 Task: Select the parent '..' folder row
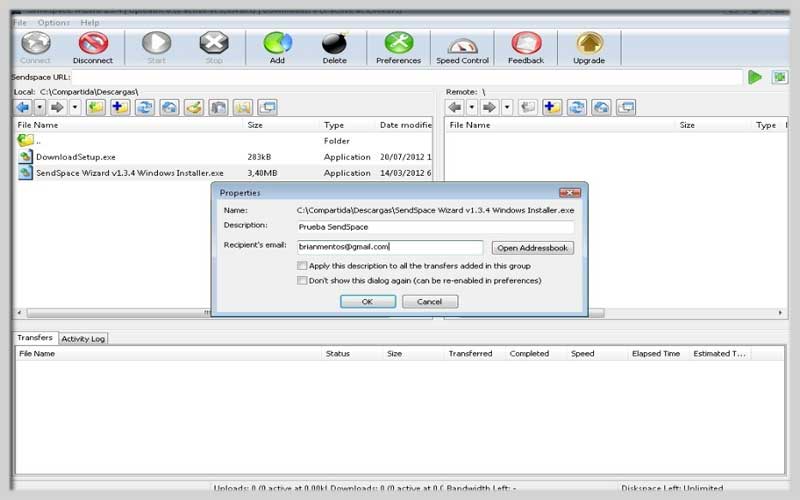[x=223, y=141]
